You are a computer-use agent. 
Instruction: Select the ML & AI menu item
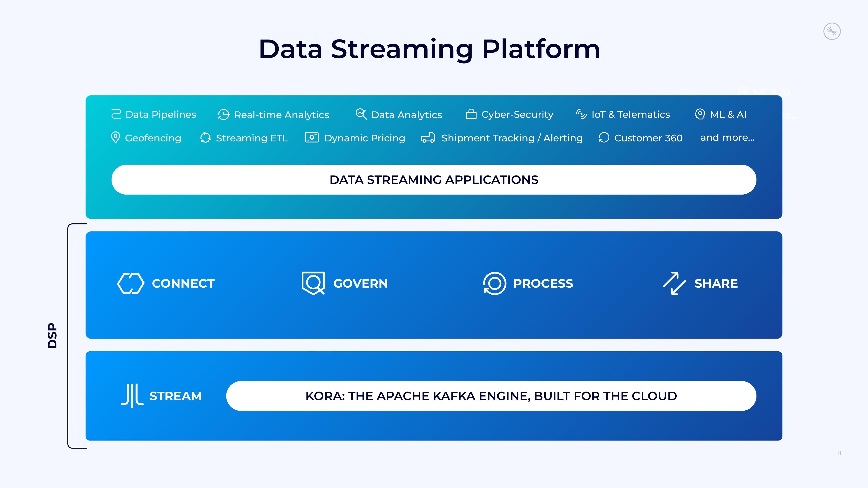tap(721, 114)
